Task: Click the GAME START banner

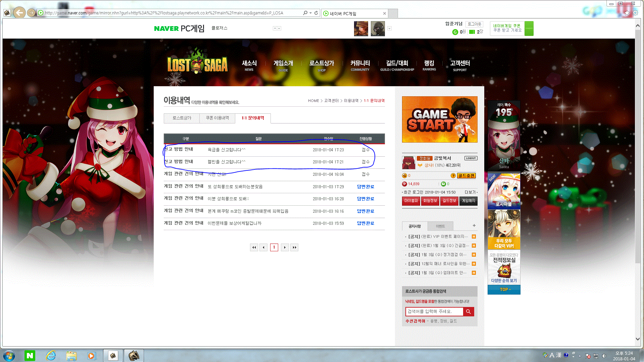Action: pos(440,119)
